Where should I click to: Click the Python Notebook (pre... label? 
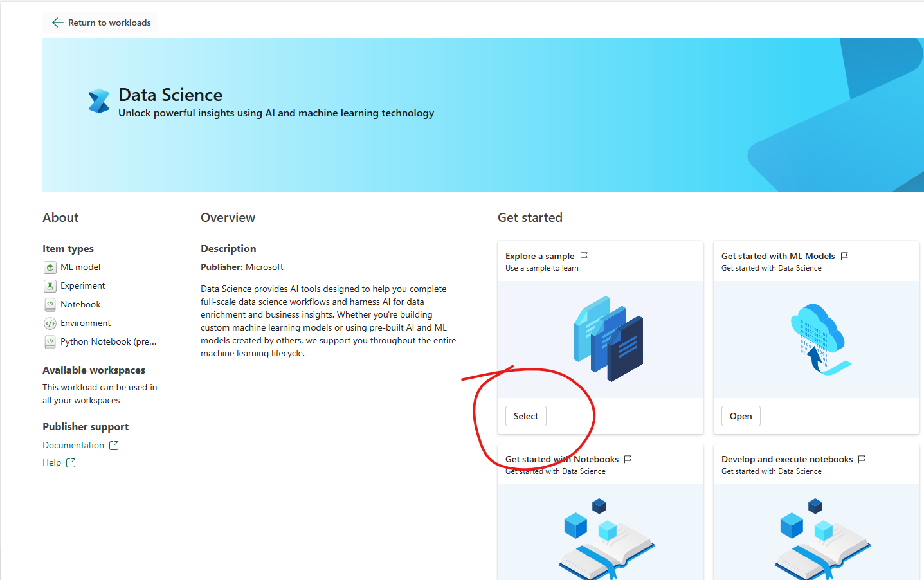109,341
